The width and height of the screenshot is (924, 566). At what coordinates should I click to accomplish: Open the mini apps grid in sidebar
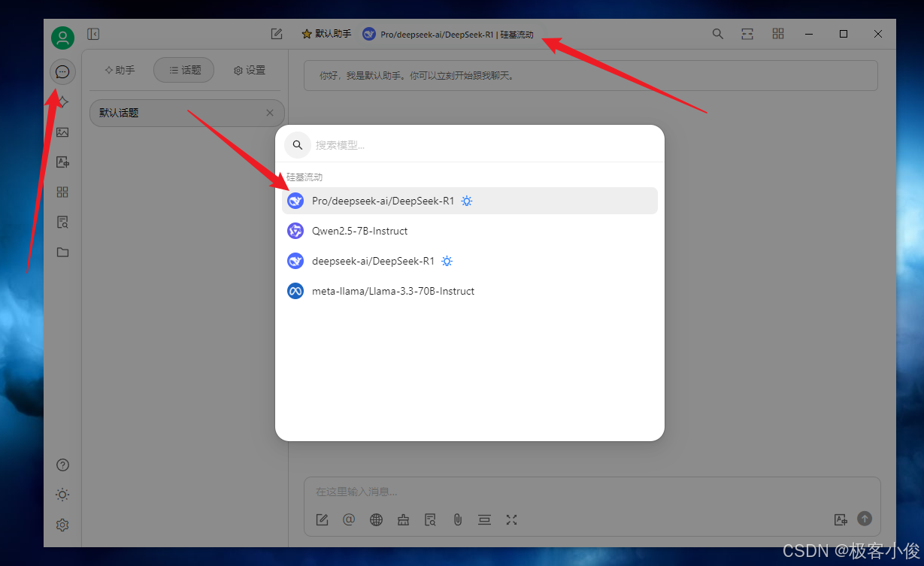click(62, 192)
